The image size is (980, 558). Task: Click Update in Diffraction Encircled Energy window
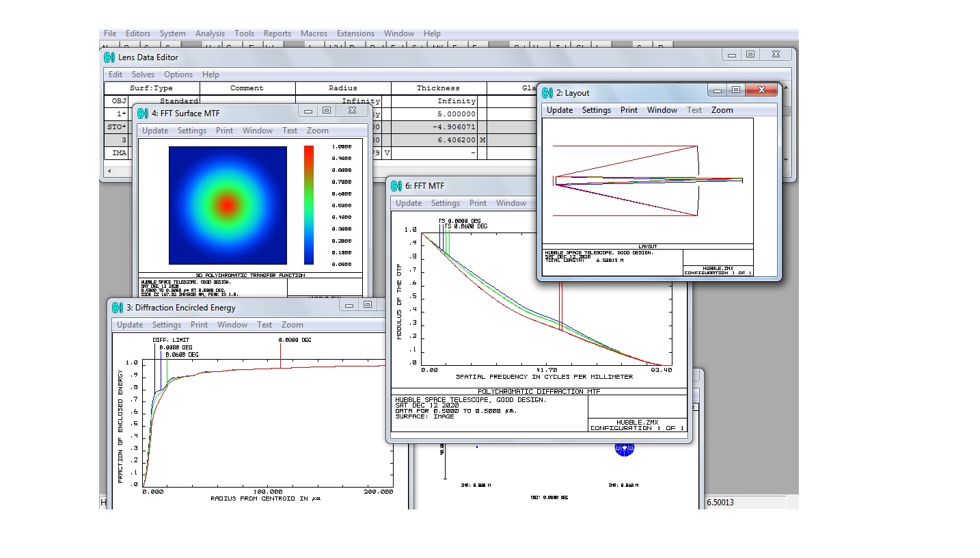tap(130, 325)
